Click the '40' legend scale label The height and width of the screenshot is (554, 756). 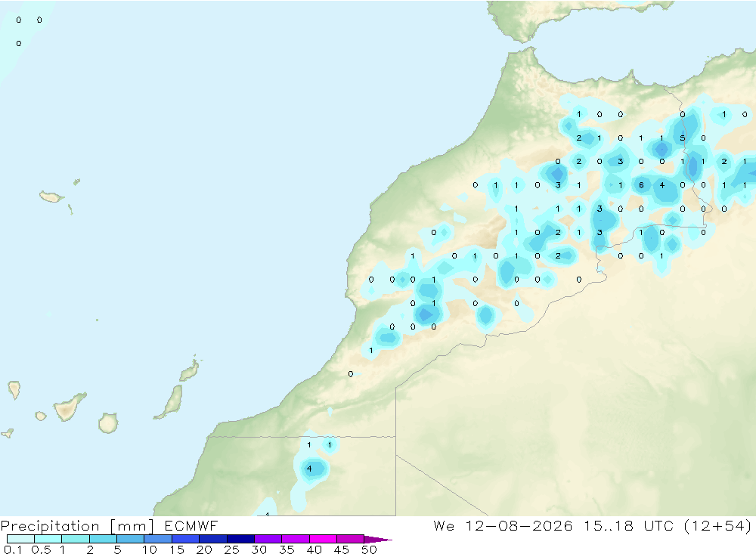(x=314, y=549)
